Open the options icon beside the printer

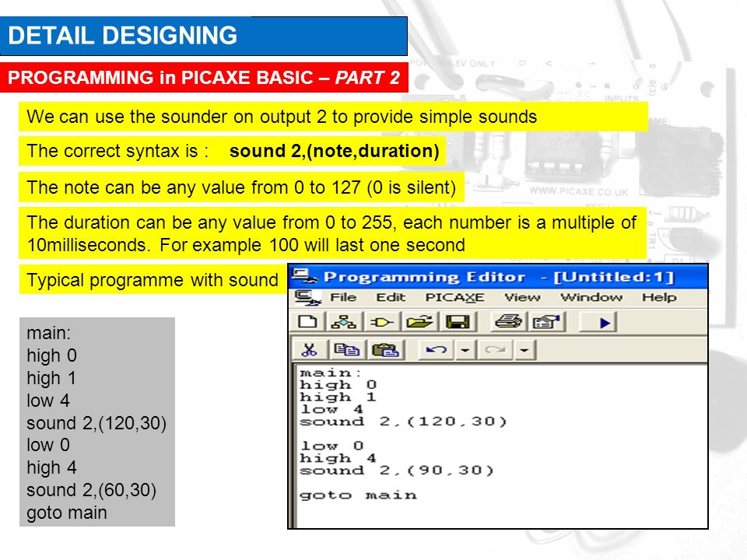[x=546, y=322]
